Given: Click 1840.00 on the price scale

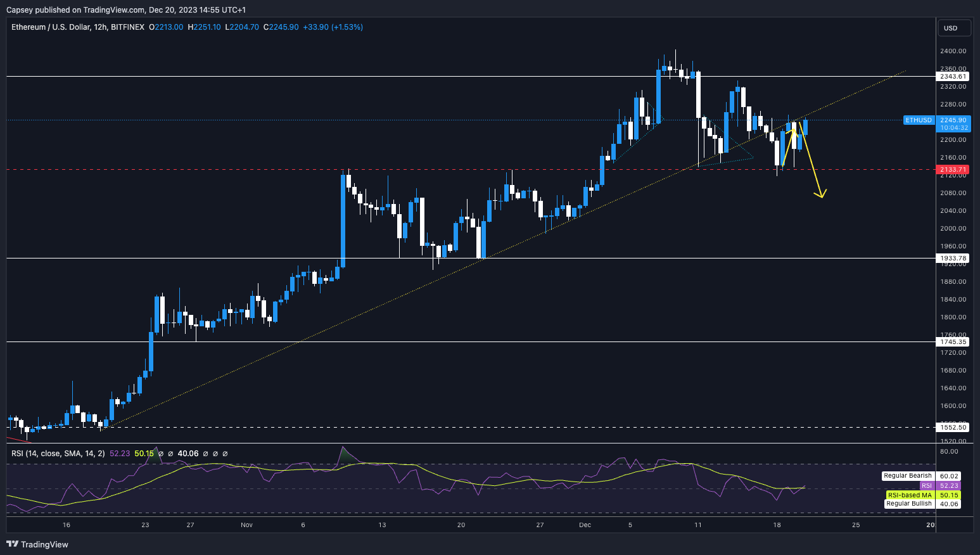Looking at the screenshot, I should pos(953,299).
